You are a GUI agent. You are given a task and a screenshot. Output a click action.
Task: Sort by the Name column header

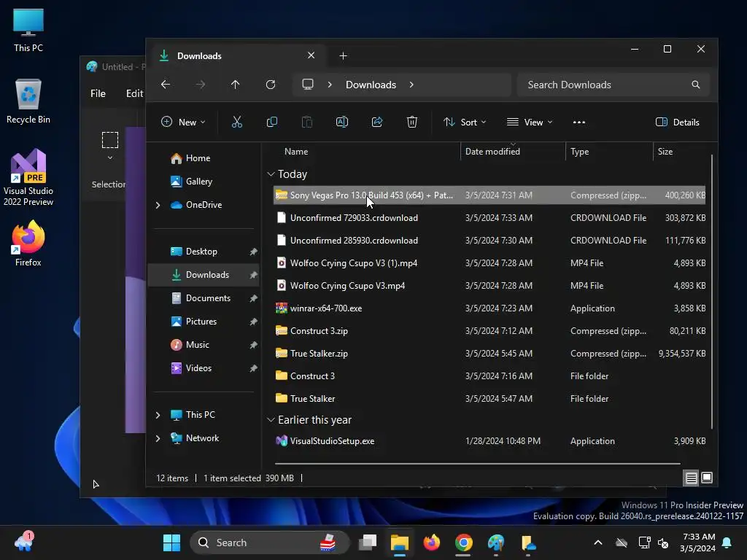tap(296, 152)
